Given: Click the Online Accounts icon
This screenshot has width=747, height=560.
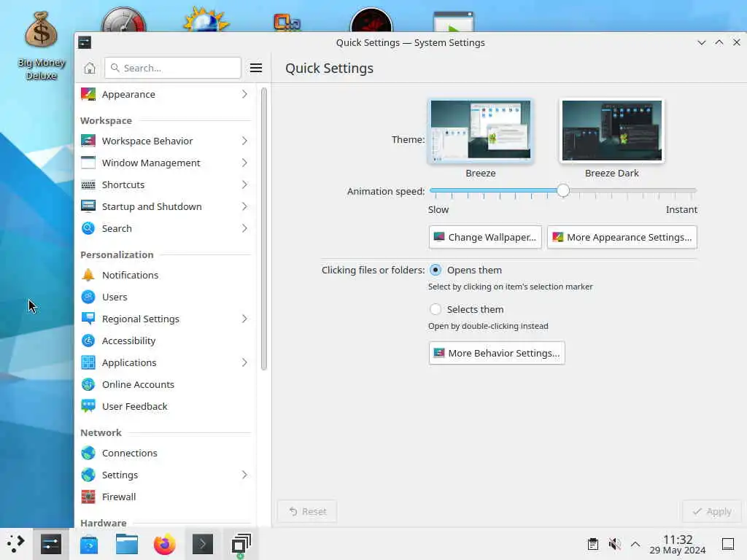Looking at the screenshot, I should coord(88,385).
